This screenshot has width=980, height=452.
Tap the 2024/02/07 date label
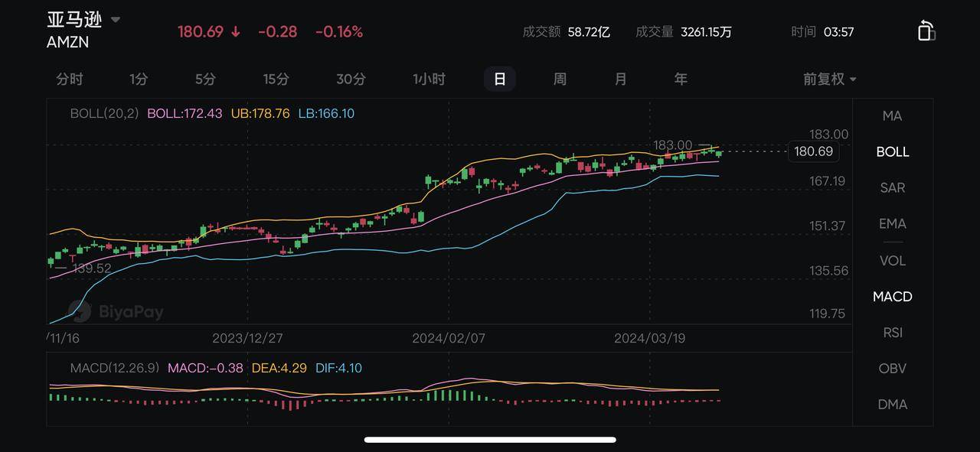(449, 338)
